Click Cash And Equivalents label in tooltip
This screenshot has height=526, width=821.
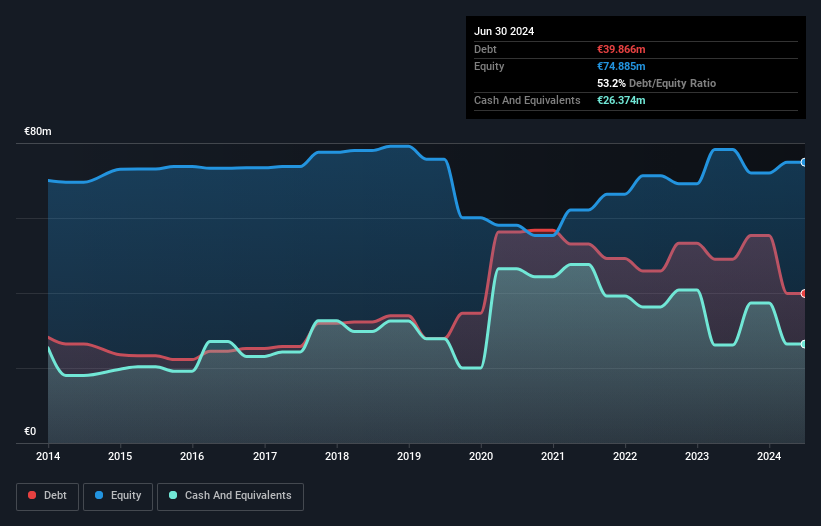pyautogui.click(x=527, y=100)
